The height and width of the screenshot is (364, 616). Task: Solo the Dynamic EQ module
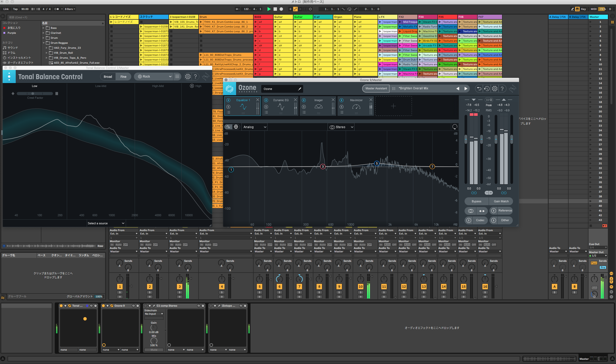[266, 107]
